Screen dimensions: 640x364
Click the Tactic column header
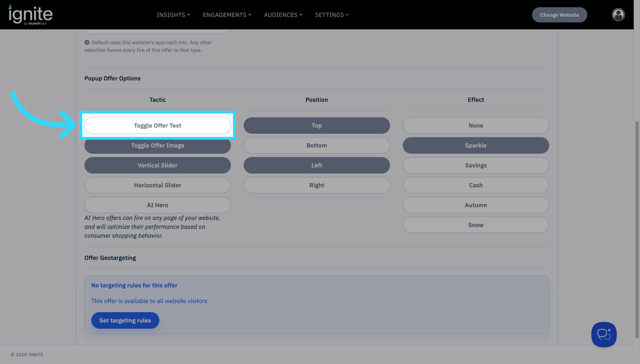(158, 99)
